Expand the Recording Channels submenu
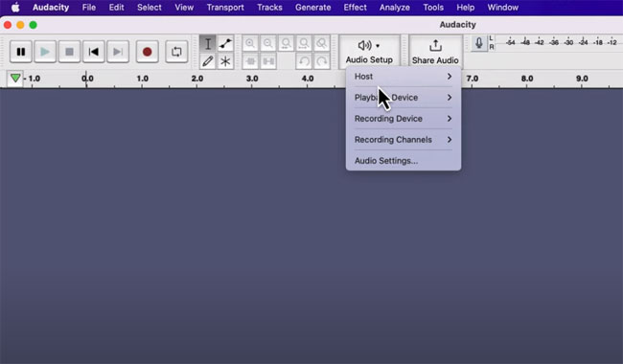 404,139
